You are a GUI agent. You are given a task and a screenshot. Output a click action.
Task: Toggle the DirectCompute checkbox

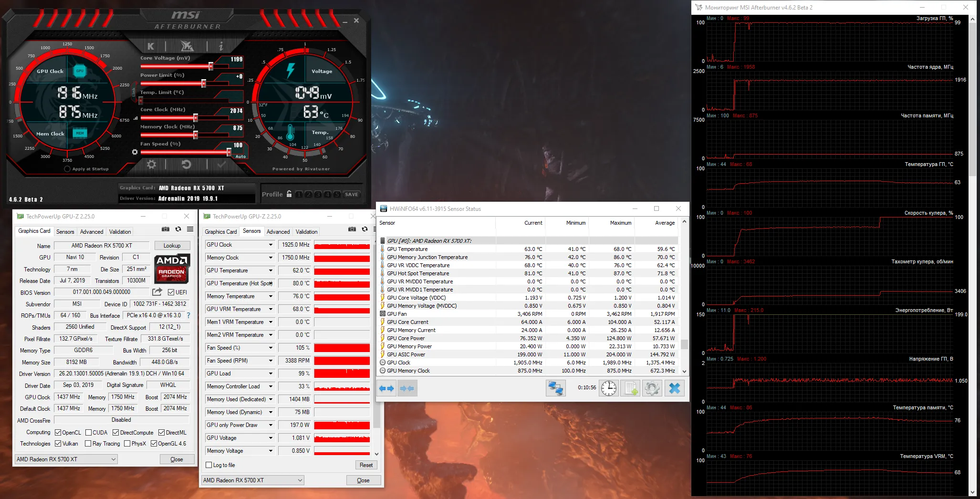(115, 433)
